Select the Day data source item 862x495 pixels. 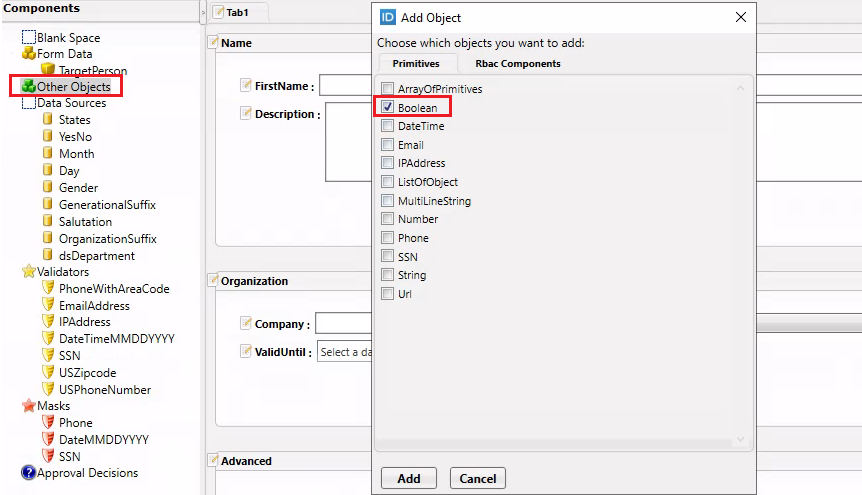tap(69, 171)
